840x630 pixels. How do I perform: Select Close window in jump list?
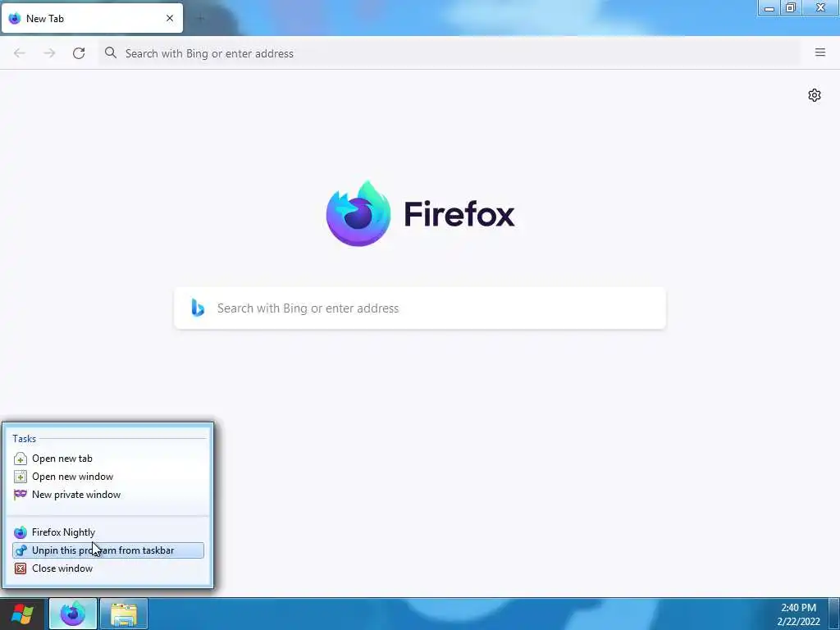tap(108, 568)
